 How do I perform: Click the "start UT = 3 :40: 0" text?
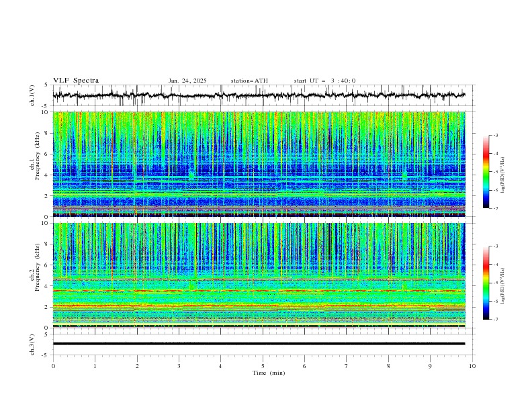pyautogui.click(x=324, y=81)
